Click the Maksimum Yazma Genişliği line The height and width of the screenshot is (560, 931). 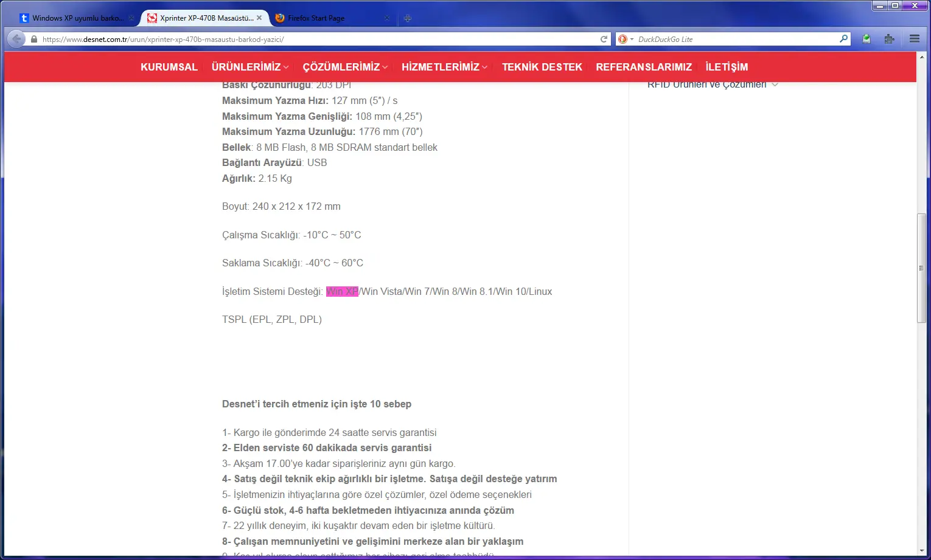322,116
